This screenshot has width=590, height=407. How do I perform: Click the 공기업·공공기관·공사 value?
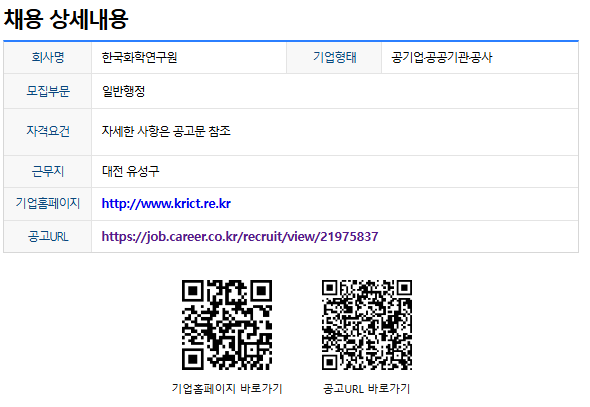coord(442,58)
